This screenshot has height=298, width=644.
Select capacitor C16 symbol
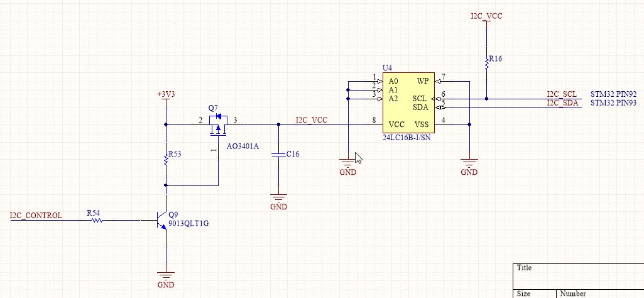pos(278,154)
